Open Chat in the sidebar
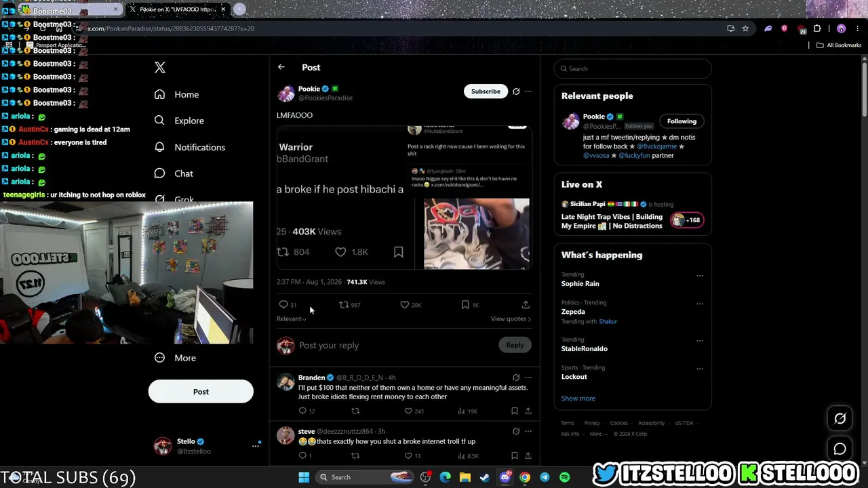 (x=174, y=174)
